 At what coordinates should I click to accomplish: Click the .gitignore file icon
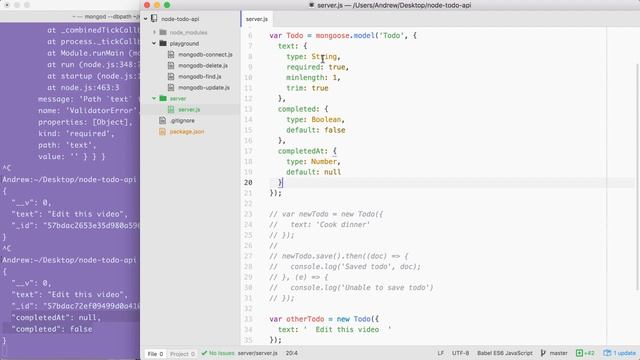click(x=162, y=120)
